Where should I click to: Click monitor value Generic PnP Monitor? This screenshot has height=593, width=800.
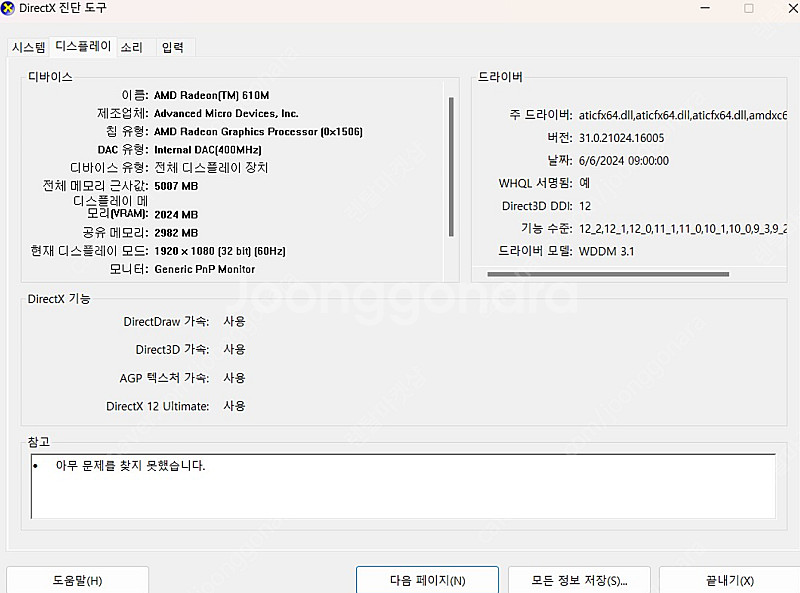pos(205,269)
